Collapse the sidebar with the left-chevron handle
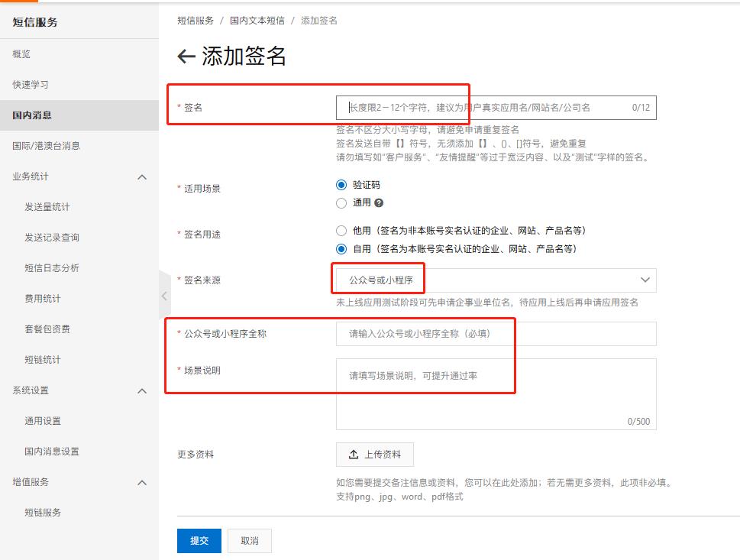Screen dimensions: 740x560 pos(164,296)
